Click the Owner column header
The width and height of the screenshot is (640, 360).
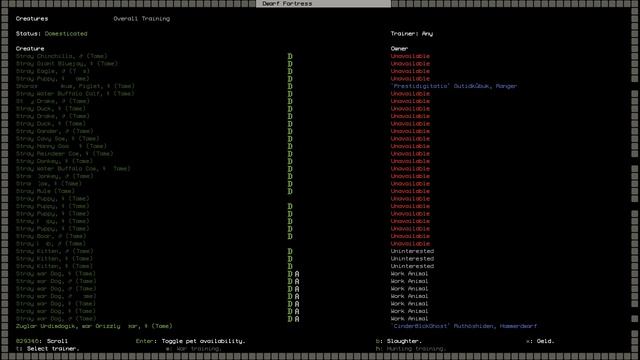tap(399, 49)
